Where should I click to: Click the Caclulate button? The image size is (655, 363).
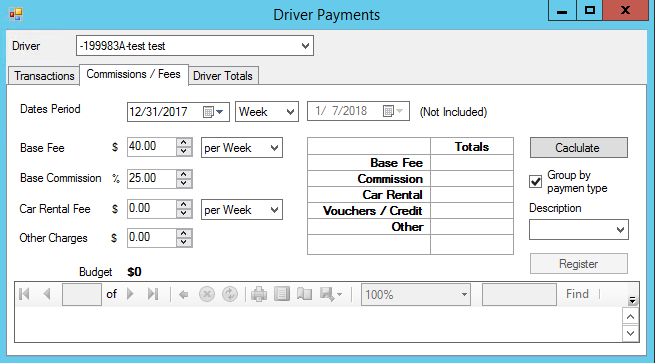[579, 147]
